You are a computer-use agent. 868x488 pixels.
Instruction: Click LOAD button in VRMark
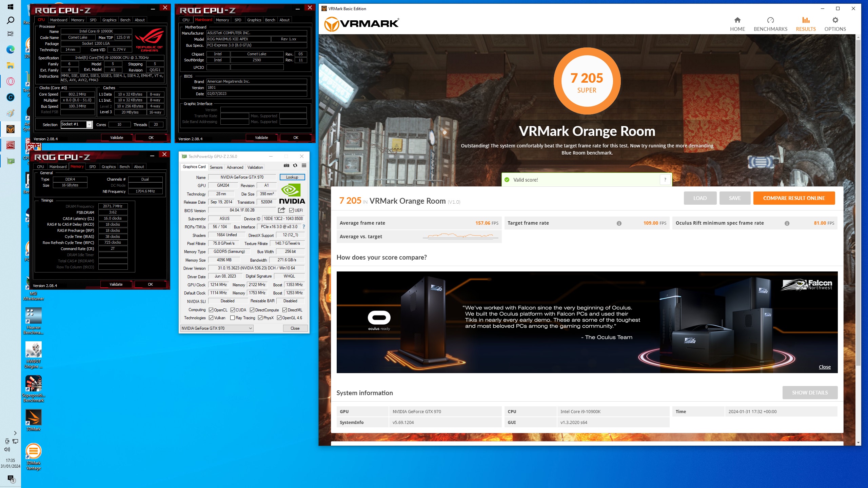coord(700,198)
